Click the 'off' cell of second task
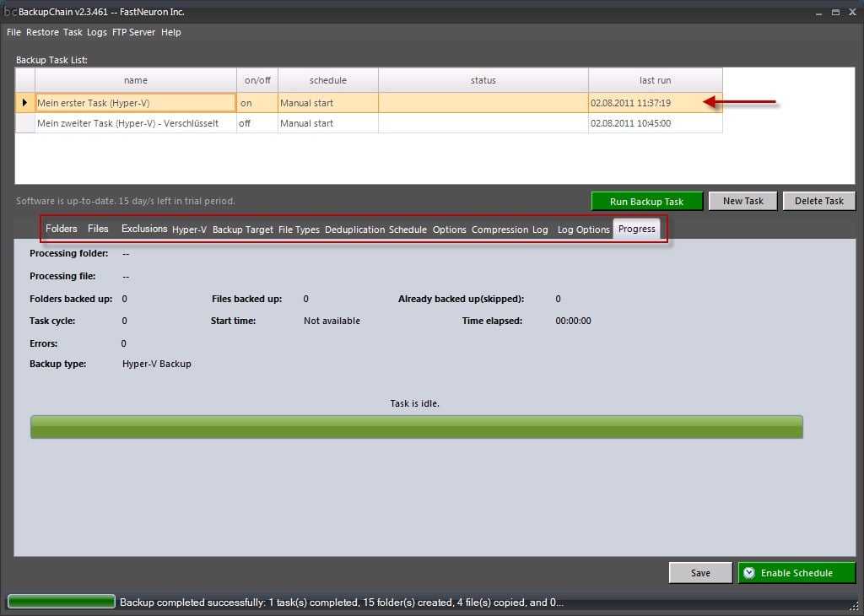 click(257, 123)
